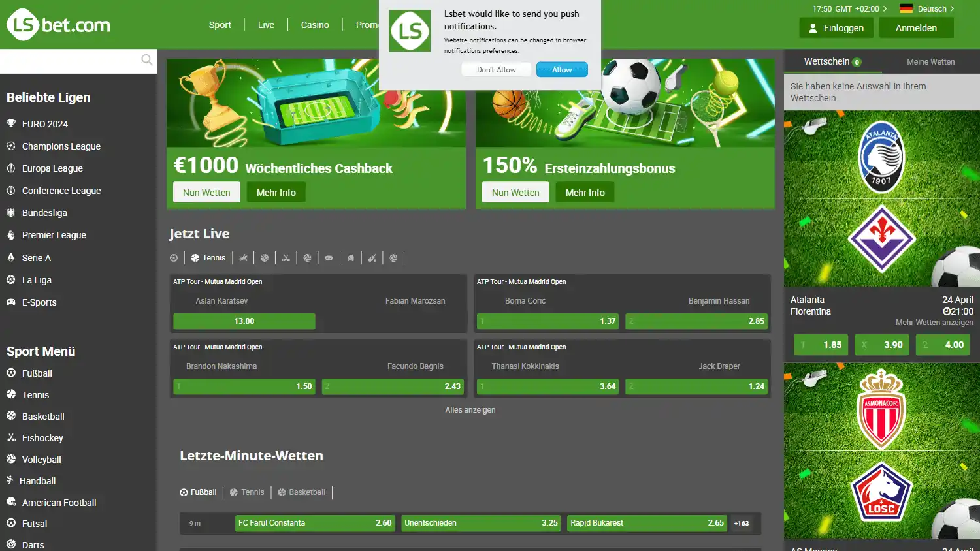980x551 pixels.
Task: Click the LSbet.com logo
Action: coord(58,25)
